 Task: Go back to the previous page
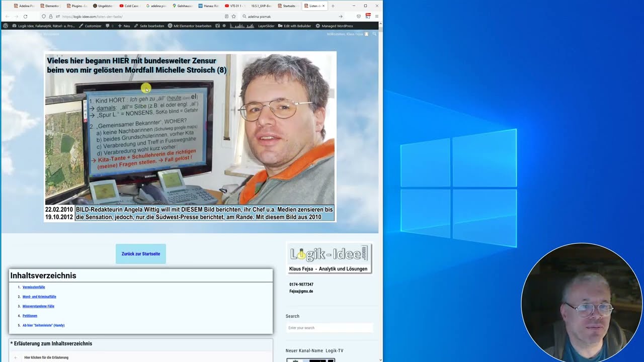7,17
